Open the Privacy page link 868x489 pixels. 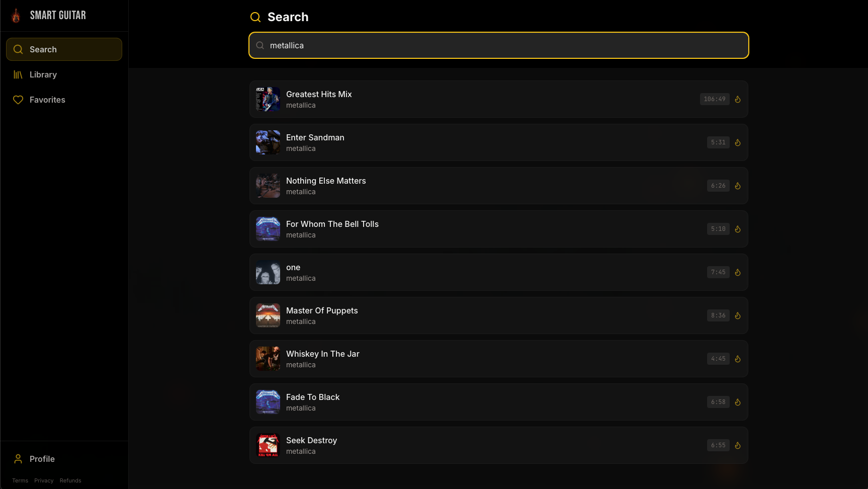coord(44,480)
